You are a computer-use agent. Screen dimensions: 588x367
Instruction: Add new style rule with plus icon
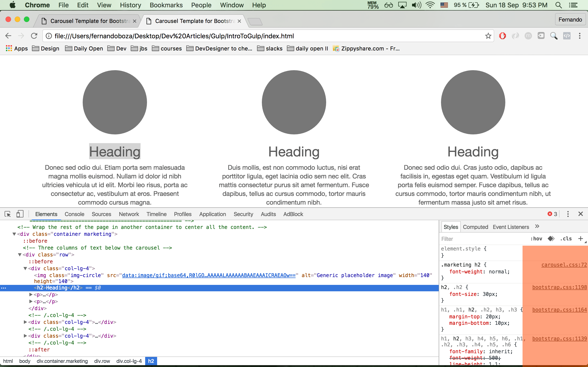[x=580, y=239]
